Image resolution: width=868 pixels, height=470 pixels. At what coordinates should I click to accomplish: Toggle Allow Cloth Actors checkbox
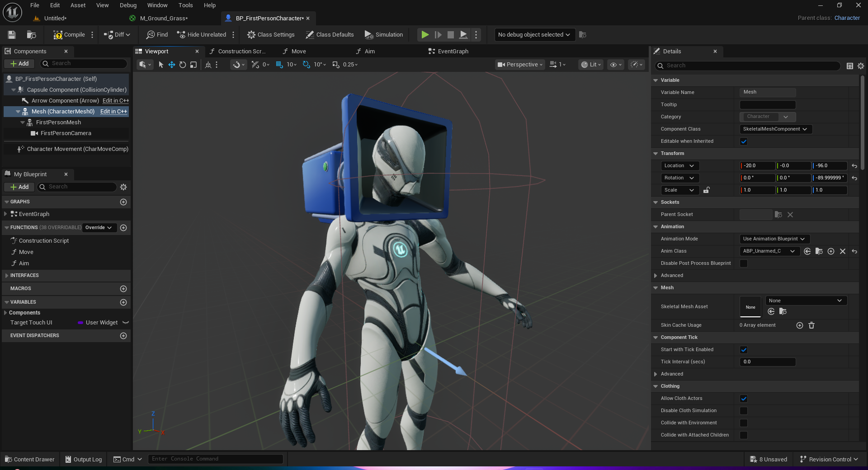click(744, 399)
